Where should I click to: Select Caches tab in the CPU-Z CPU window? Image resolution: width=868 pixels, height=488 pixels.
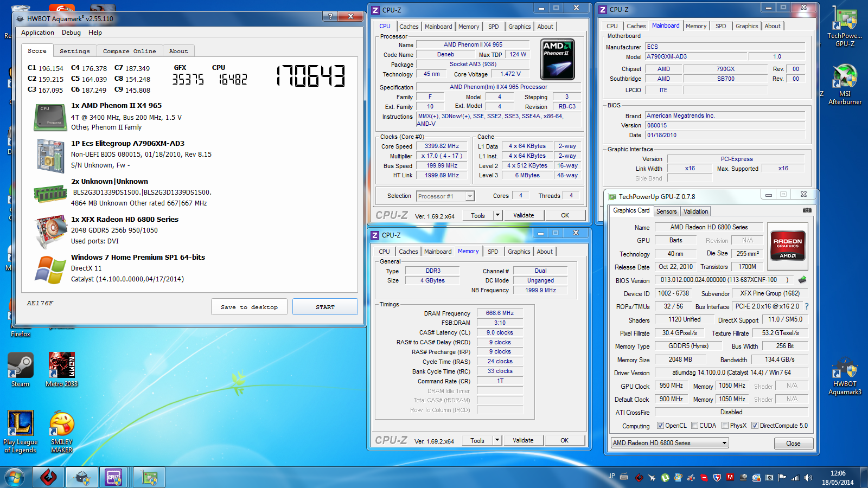[409, 27]
